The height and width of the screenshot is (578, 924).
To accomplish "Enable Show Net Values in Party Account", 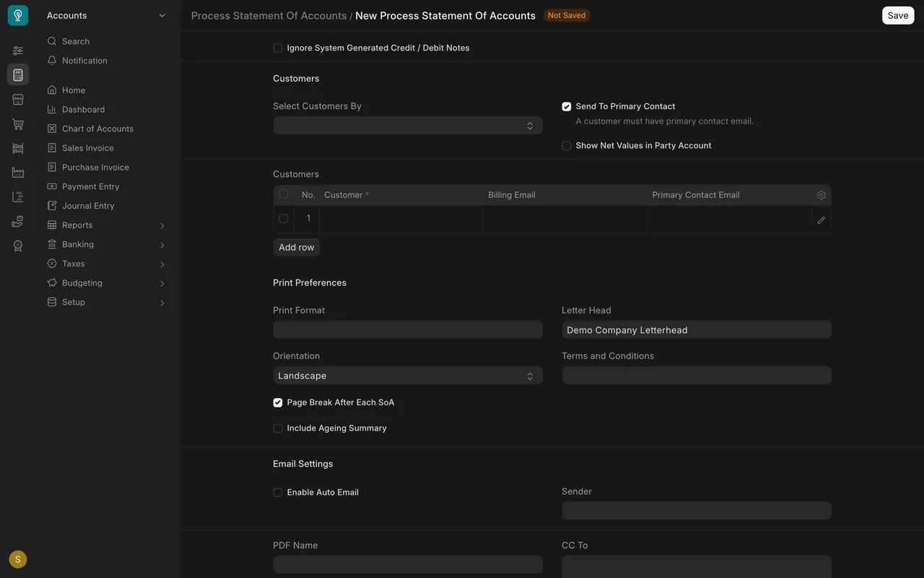I will pos(567,146).
